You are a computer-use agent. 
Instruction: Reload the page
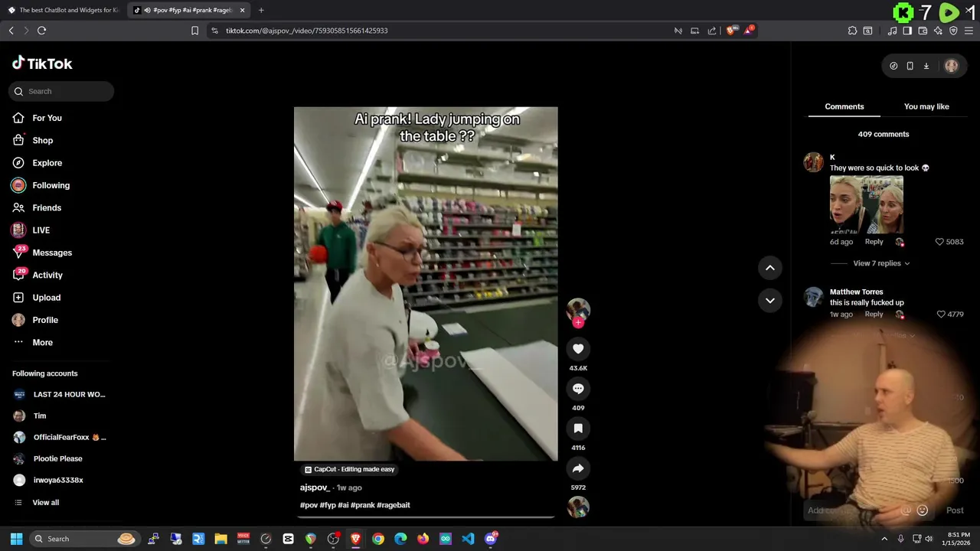[x=41, y=31]
